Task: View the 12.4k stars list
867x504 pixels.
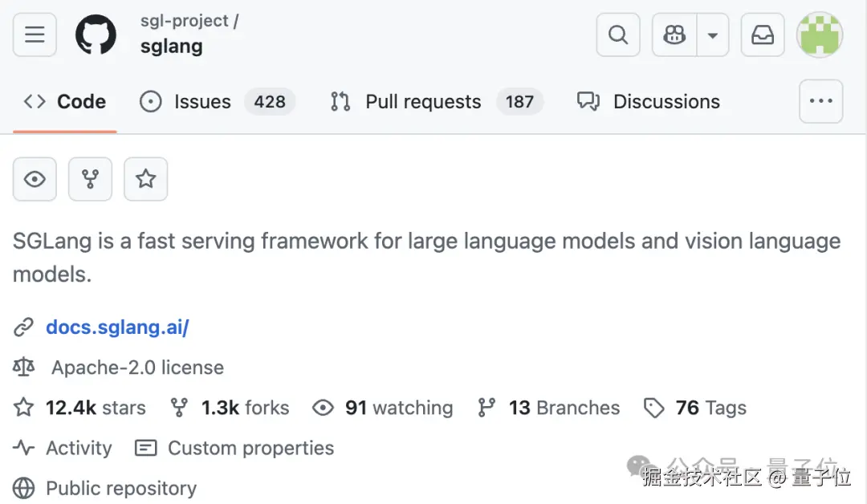Action: point(96,408)
